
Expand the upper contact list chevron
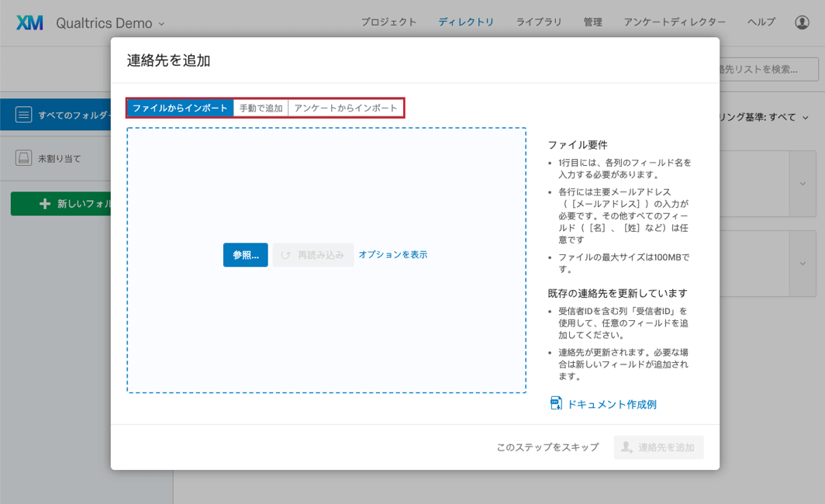pyautogui.click(x=803, y=184)
